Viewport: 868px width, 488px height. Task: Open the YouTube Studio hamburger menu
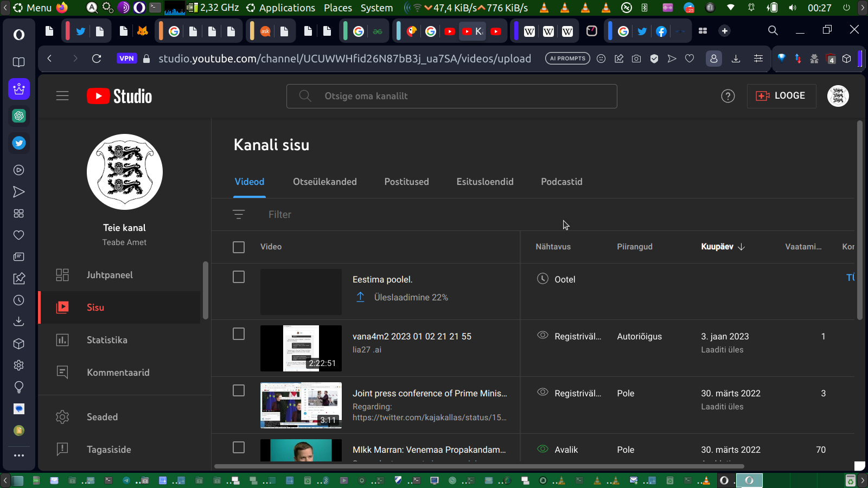(x=62, y=96)
